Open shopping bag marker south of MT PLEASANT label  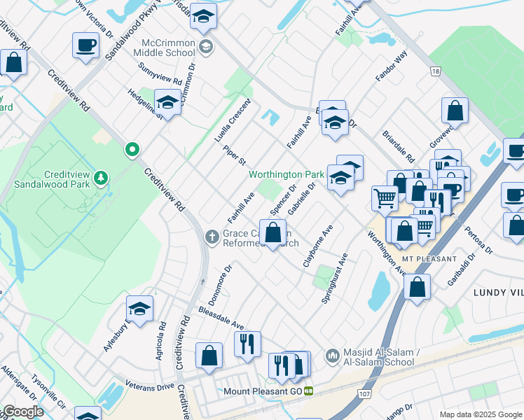[x=417, y=289]
